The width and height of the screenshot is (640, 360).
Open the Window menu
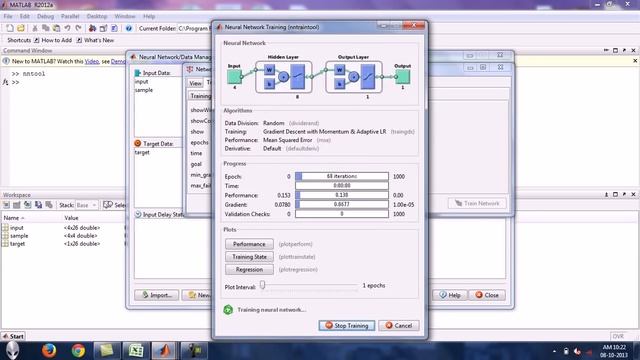click(x=125, y=16)
